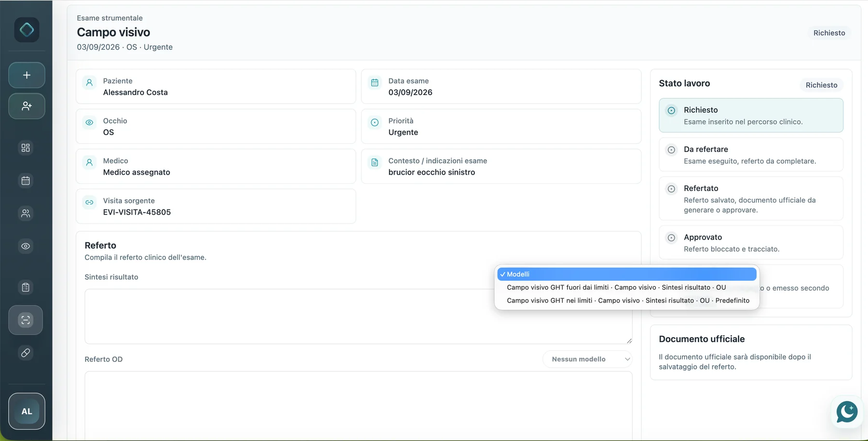The image size is (868, 441).
Task: Open the clipboard icon in sidebar
Action: click(26, 288)
